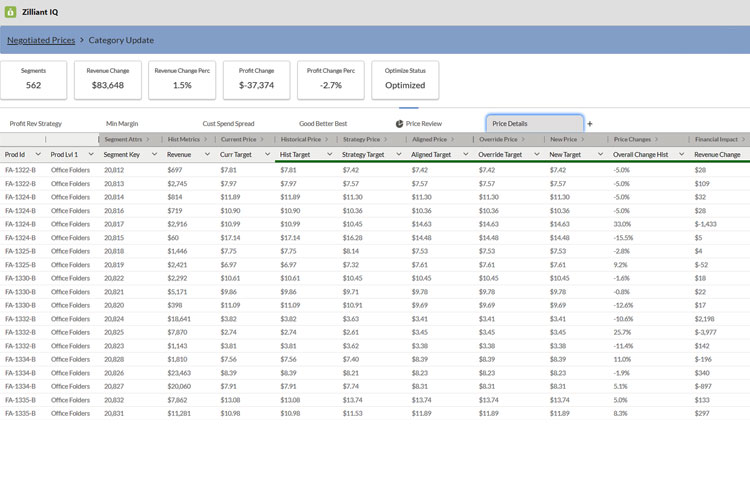Sort by the Overall Change Hist column header

click(x=640, y=155)
